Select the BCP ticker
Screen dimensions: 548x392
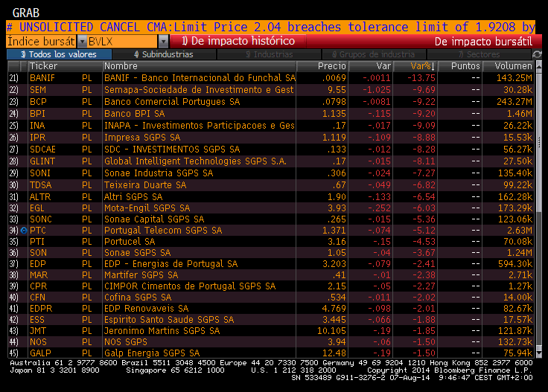coord(38,102)
